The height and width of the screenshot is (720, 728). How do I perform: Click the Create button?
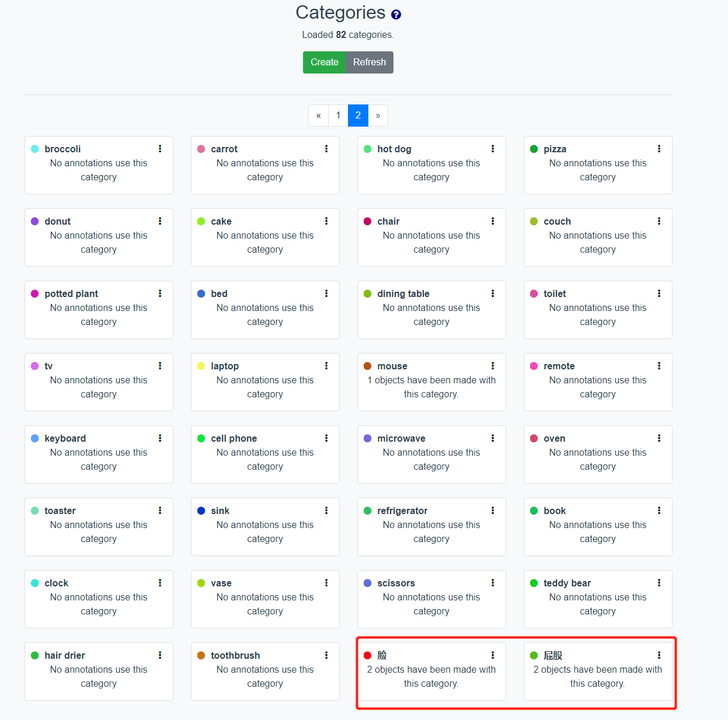325,62
